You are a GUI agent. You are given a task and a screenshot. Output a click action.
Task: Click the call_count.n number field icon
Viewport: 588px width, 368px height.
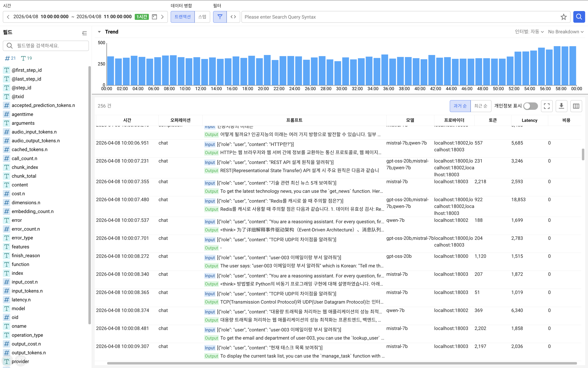pyautogui.click(x=7, y=158)
